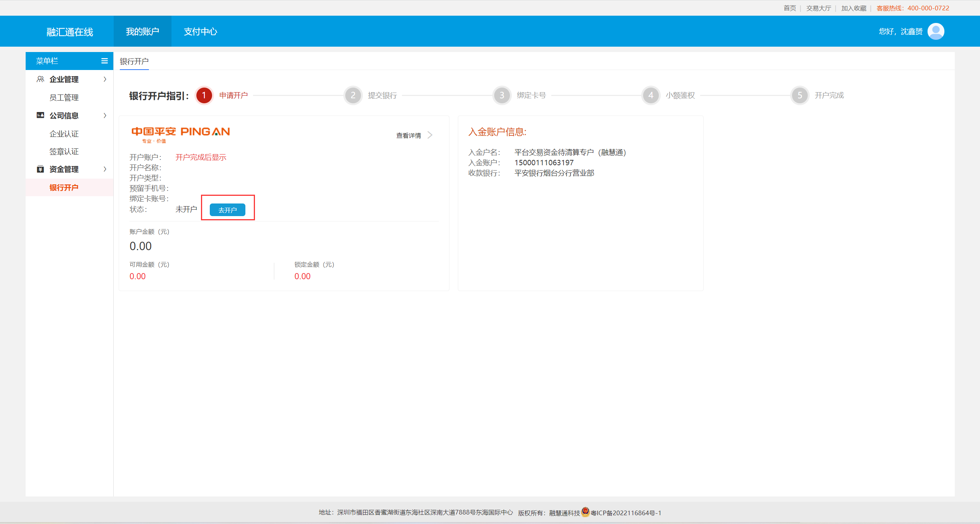Open 员工管理 in sidebar

pyautogui.click(x=64, y=98)
